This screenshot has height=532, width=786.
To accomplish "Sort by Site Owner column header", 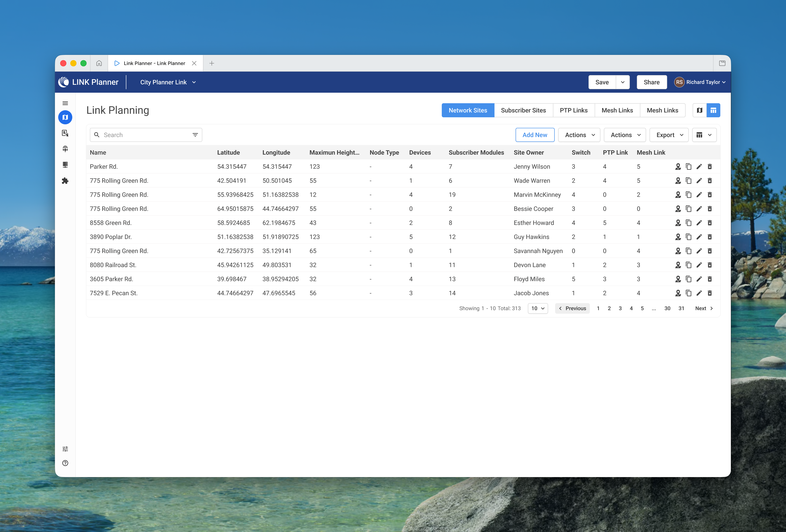I will tap(529, 152).
